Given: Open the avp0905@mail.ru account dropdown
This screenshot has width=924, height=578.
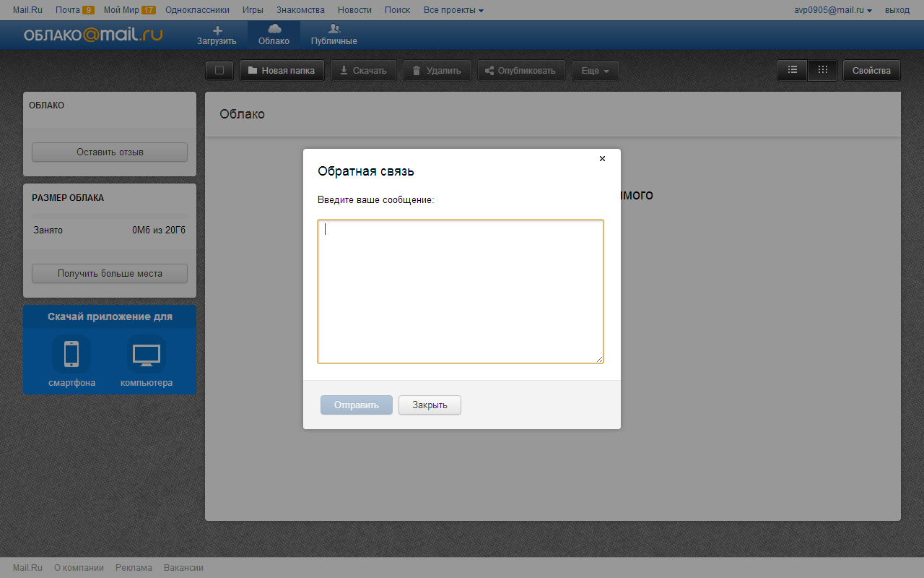Looking at the screenshot, I should click(832, 10).
